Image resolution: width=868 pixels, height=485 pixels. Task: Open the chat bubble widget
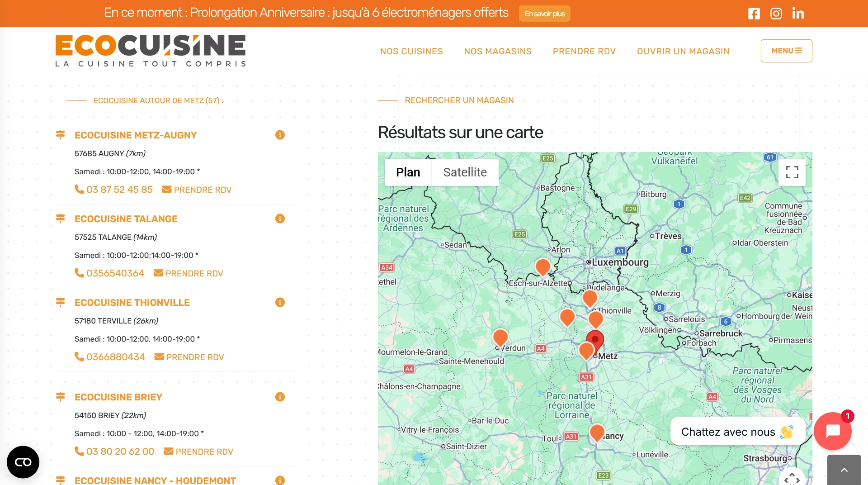pyautogui.click(x=832, y=431)
